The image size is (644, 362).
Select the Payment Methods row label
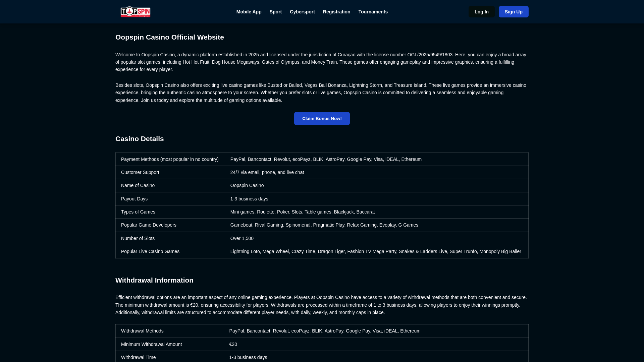(x=170, y=159)
